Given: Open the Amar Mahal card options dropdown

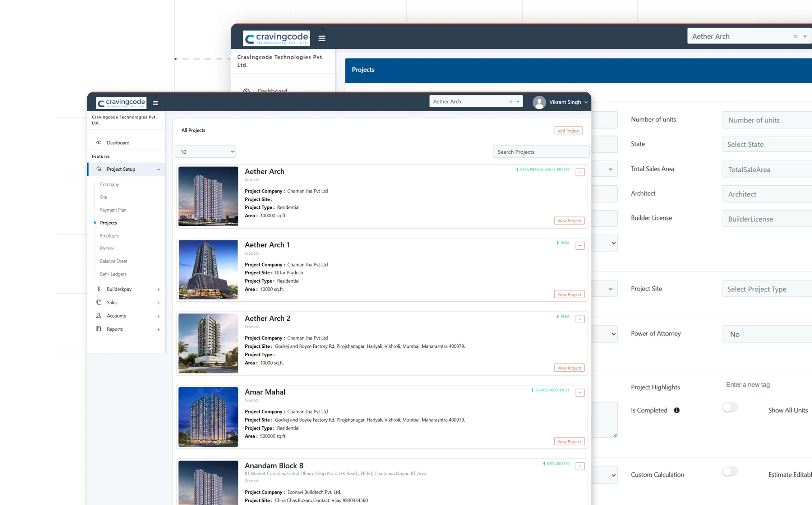Looking at the screenshot, I should click(580, 393).
